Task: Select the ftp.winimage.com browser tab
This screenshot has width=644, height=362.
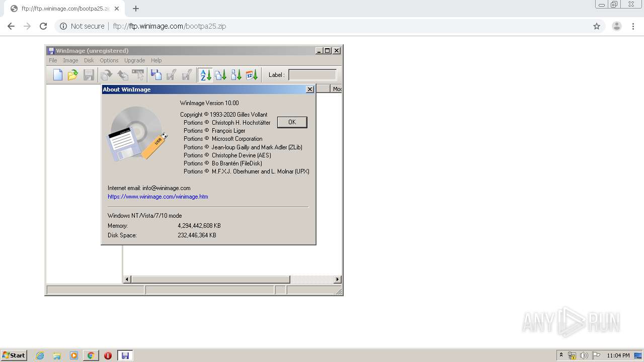Action: (x=64, y=9)
